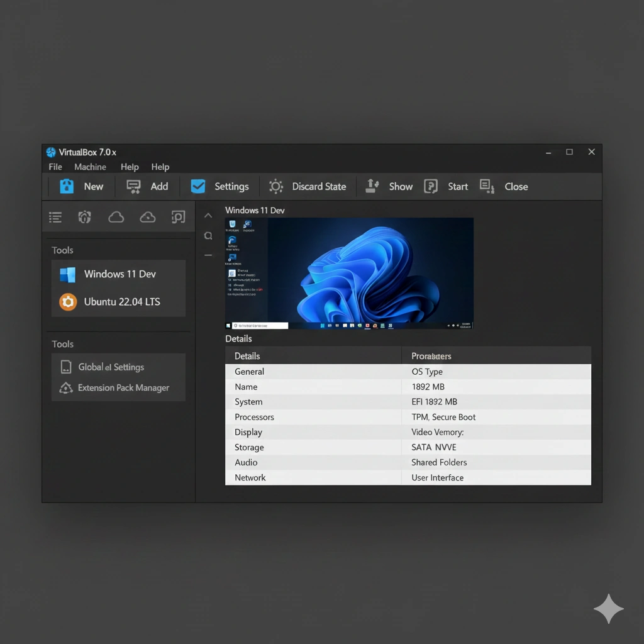The width and height of the screenshot is (644, 644).
Task: Click the plain cloud icon in sidebar strip
Action: pyautogui.click(x=116, y=218)
